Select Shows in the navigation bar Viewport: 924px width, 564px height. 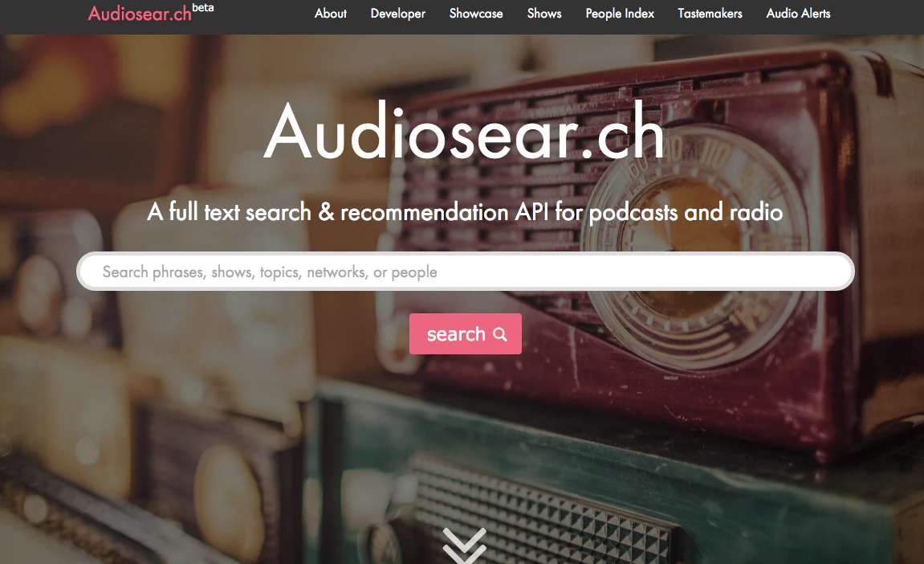(x=544, y=14)
